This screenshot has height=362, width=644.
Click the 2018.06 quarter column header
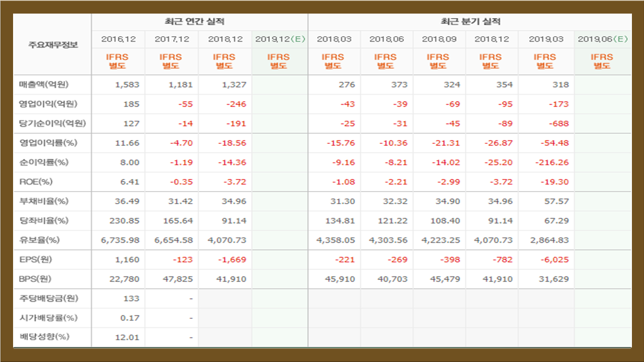coord(387,39)
